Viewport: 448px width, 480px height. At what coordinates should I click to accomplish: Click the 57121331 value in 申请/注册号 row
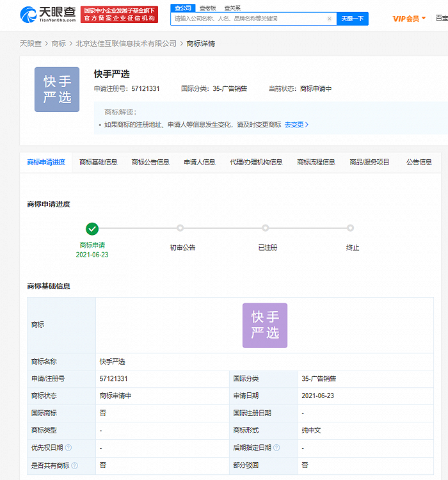(x=114, y=379)
